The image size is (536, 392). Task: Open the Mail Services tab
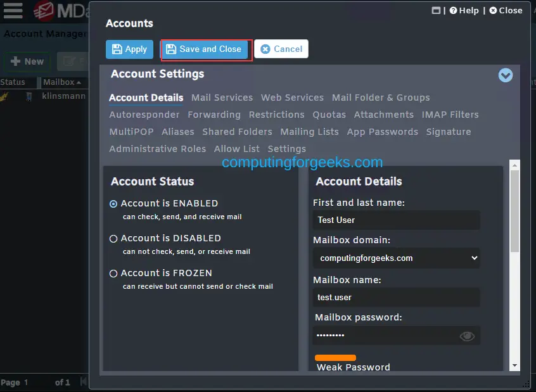[x=222, y=98]
